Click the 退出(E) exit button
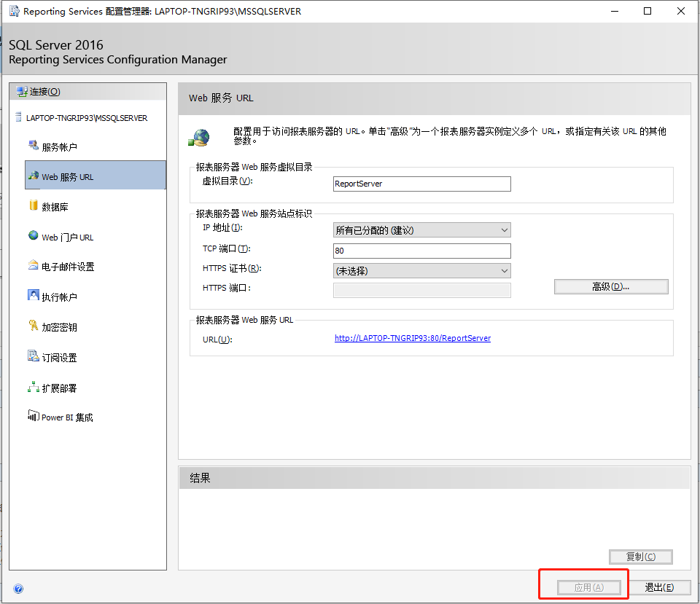Image resolution: width=700 pixels, height=604 pixels. [659, 587]
